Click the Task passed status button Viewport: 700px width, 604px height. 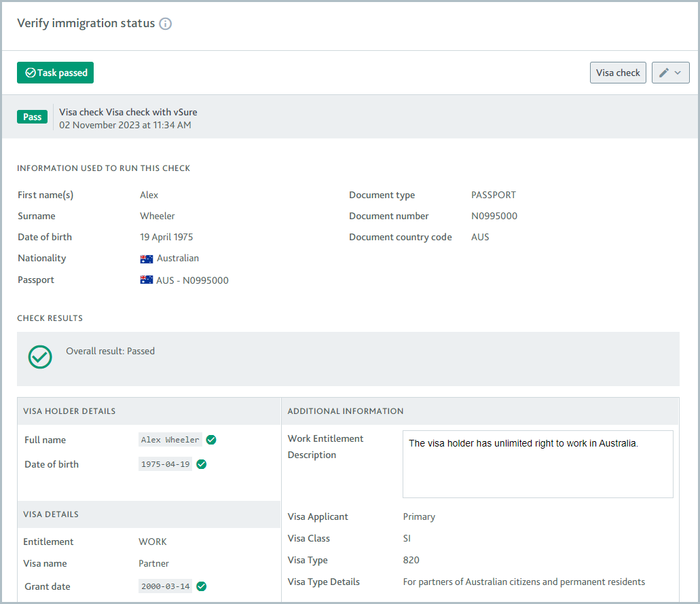[x=55, y=73]
